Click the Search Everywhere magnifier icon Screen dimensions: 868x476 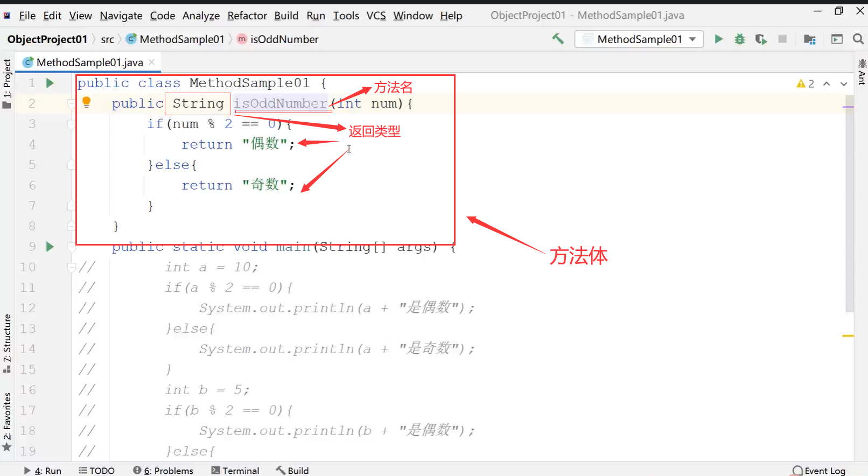click(858, 39)
